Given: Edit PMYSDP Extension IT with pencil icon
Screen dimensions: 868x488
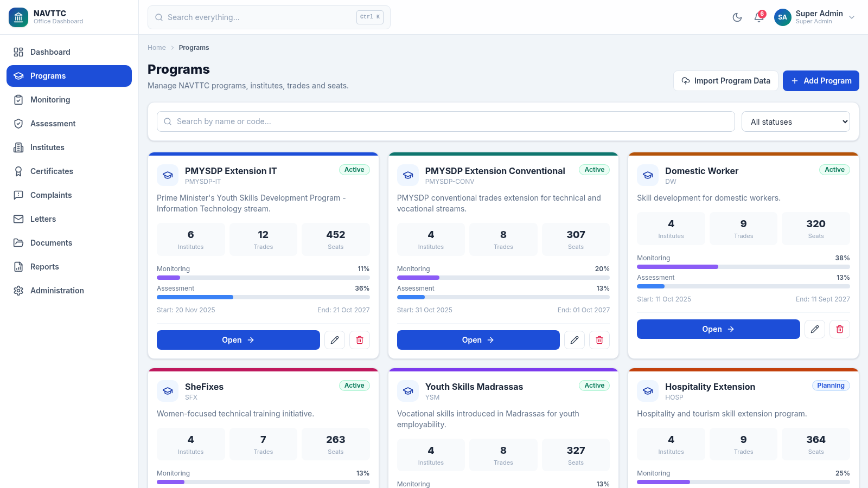Looking at the screenshot, I should click(335, 340).
